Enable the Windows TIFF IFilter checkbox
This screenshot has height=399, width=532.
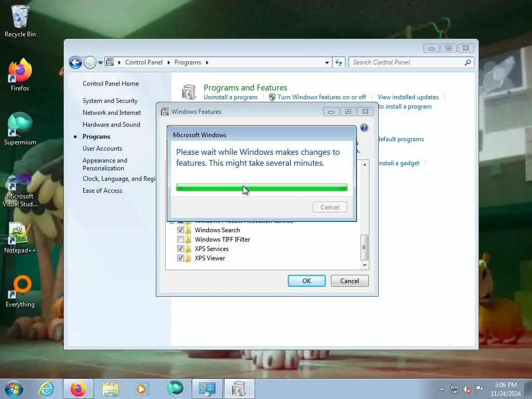pos(180,240)
